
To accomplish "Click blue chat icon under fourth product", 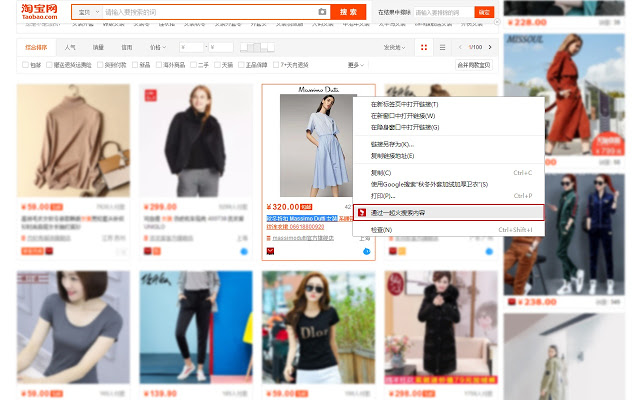I will coord(489,251).
